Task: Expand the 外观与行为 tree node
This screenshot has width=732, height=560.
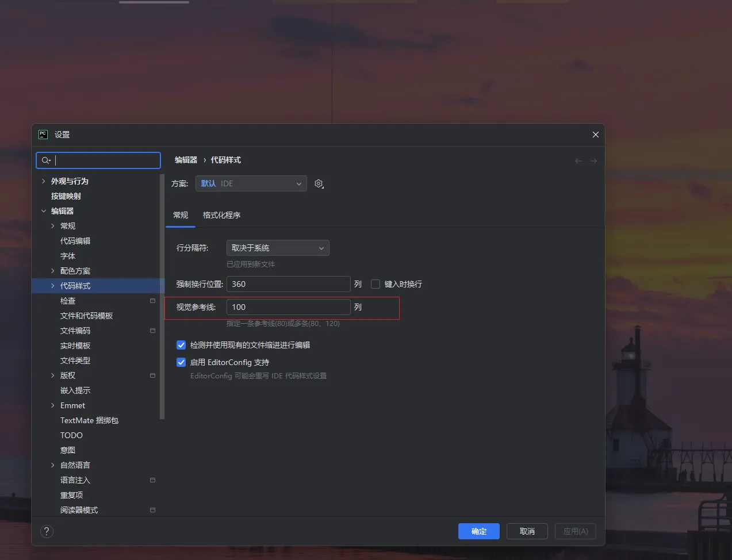Action: pos(44,181)
